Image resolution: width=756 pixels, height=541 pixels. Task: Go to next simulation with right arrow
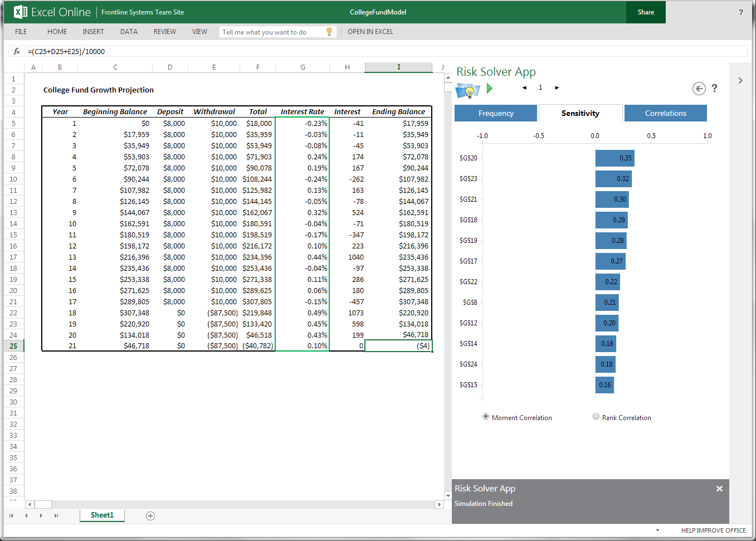(557, 88)
